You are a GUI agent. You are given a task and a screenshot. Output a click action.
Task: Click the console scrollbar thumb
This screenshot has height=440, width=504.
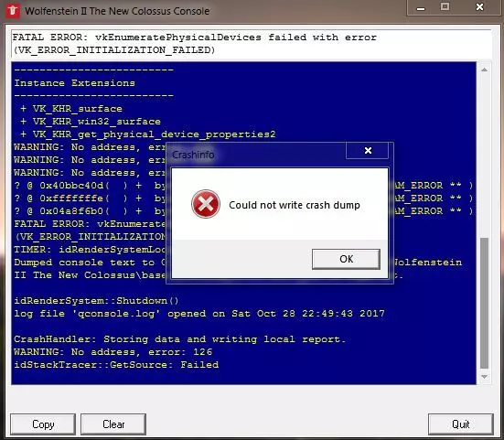485,304
